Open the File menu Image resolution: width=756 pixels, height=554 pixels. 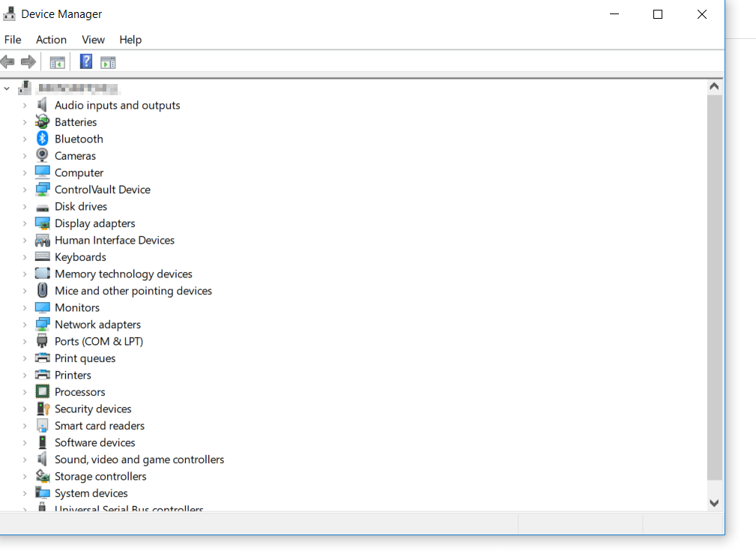[13, 39]
